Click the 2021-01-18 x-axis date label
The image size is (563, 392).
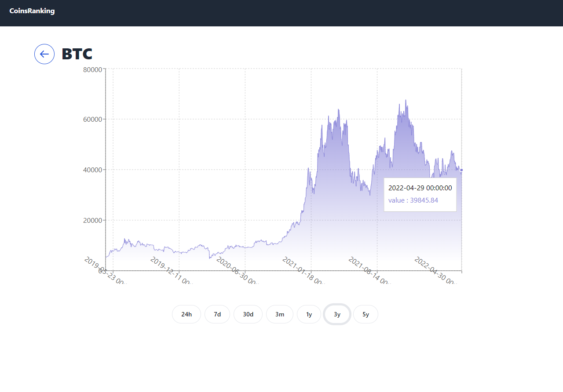point(303,271)
